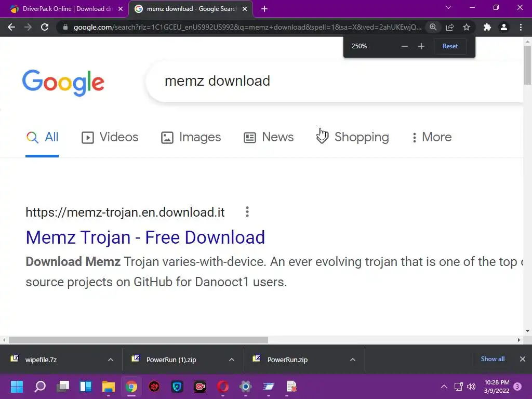The height and width of the screenshot is (399, 532).
Task: Click the vertical scrollbar thumb
Action: [527, 65]
